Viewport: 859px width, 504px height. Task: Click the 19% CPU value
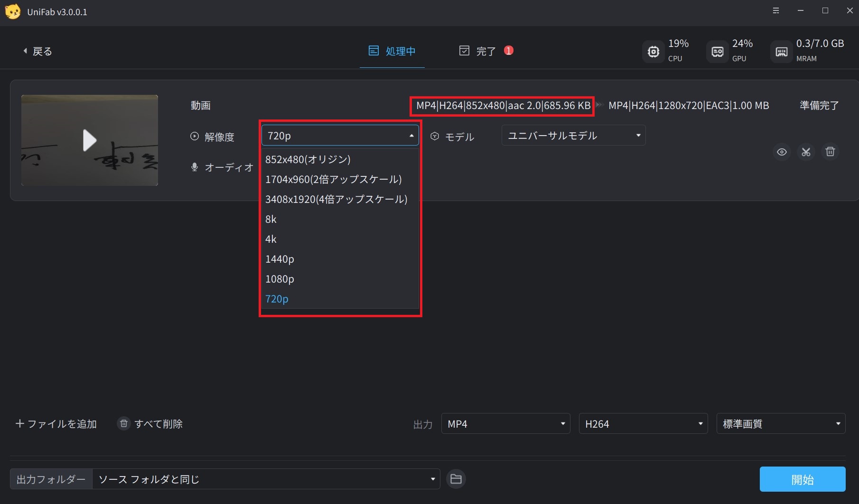point(679,44)
